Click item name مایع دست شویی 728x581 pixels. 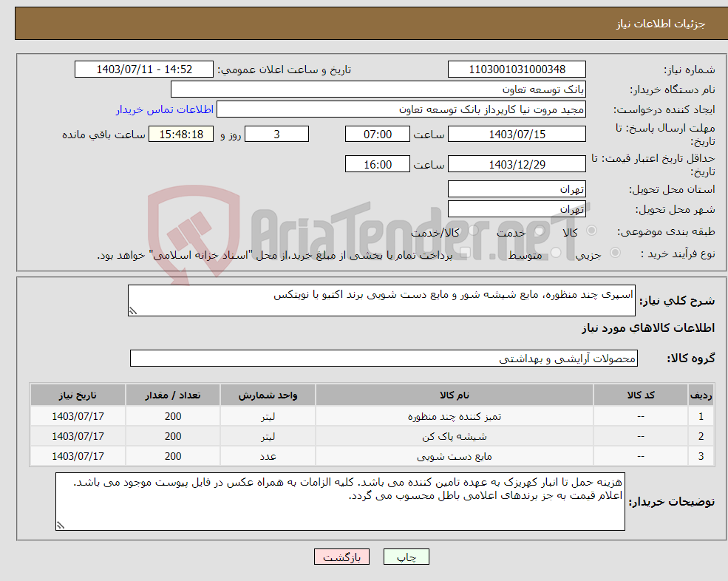[454, 457]
